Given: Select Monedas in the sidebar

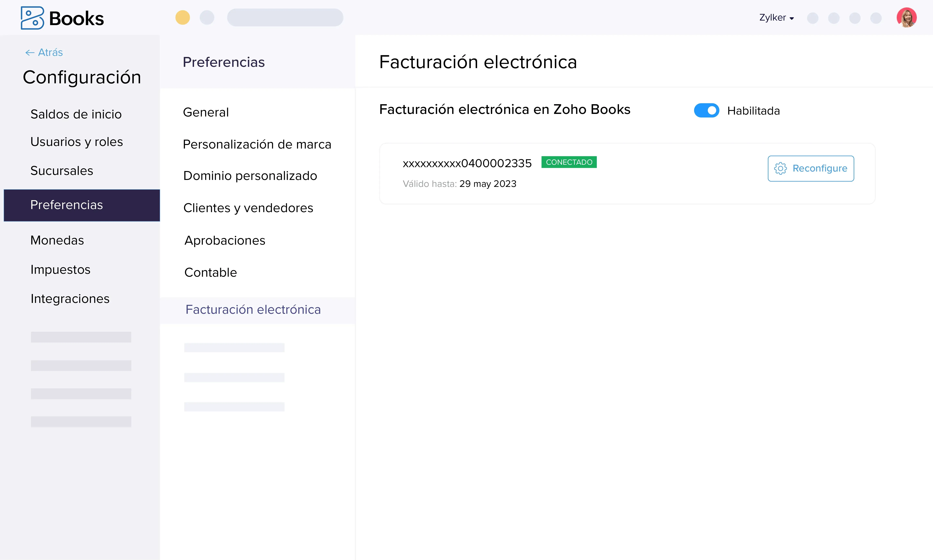Looking at the screenshot, I should [x=57, y=240].
